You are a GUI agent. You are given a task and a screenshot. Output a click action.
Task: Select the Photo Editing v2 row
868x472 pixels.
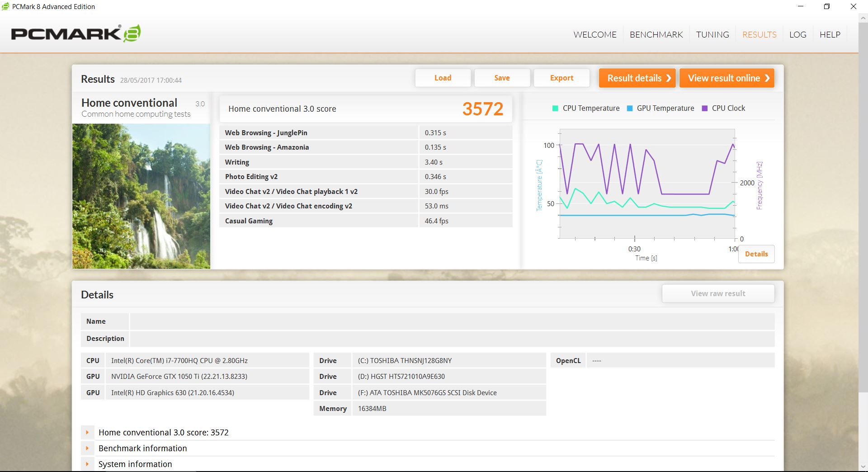tap(366, 177)
